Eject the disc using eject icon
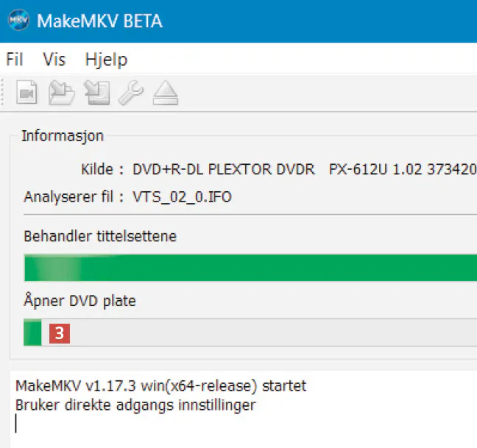This screenshot has height=448, width=477. (164, 93)
